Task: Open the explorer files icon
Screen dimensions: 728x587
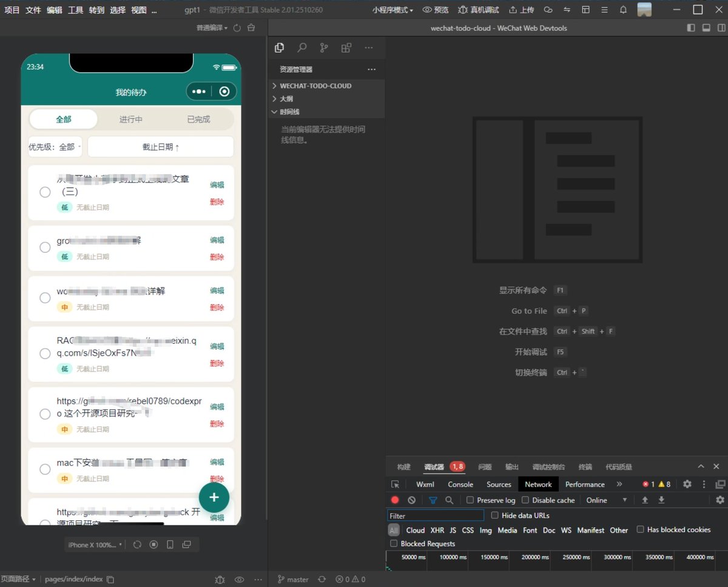Action: (x=279, y=48)
